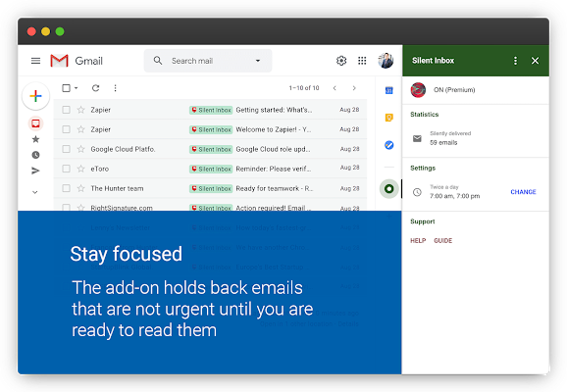This screenshot has width=567, height=392.
Task: Close the Silent Inbox panel
Action: [535, 61]
